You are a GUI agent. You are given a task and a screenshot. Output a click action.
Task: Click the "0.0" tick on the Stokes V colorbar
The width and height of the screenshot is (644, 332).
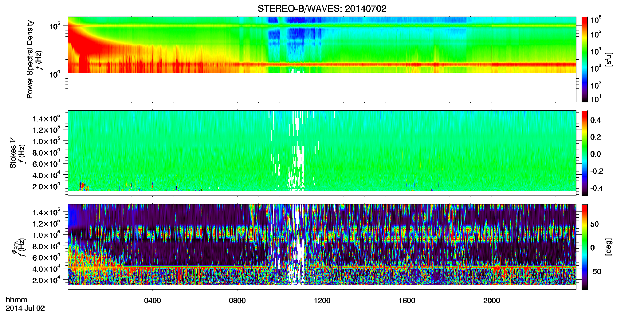(595, 154)
